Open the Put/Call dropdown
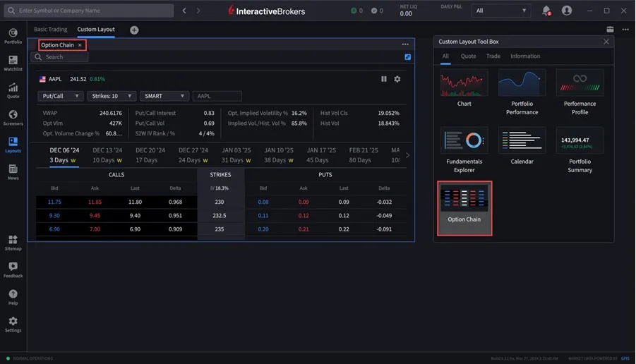The height and width of the screenshot is (364, 636). pyautogui.click(x=61, y=96)
